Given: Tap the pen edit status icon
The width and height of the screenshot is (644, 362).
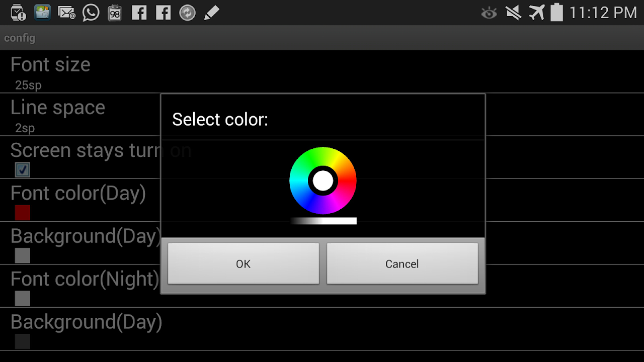Looking at the screenshot, I should tap(211, 13).
